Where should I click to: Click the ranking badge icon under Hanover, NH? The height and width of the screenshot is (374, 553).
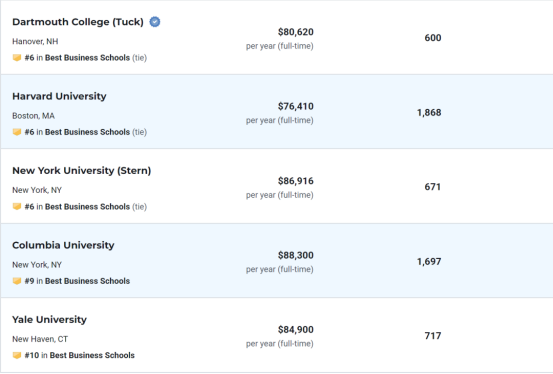[x=17, y=58]
